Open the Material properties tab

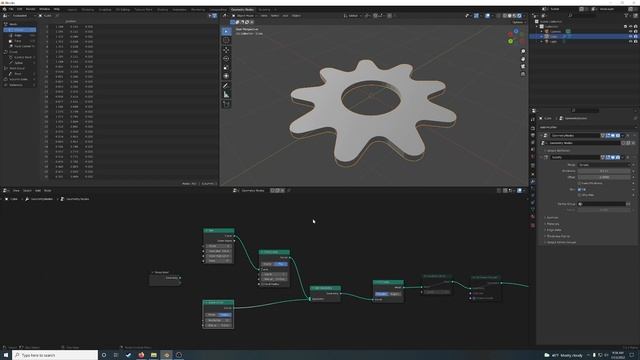click(x=533, y=217)
